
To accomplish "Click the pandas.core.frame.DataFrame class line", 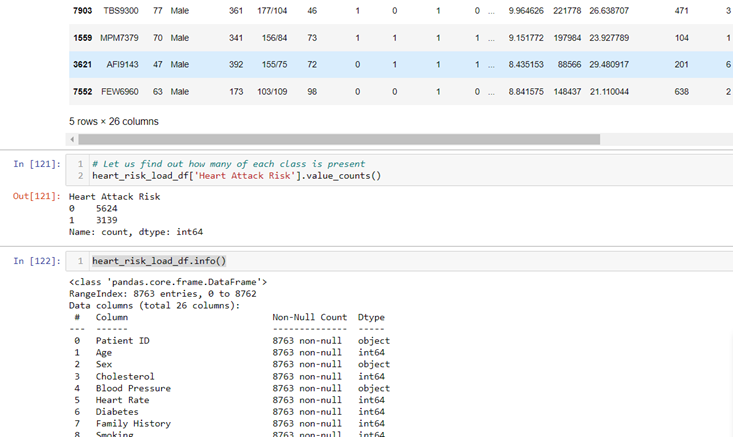I will tap(168, 282).
